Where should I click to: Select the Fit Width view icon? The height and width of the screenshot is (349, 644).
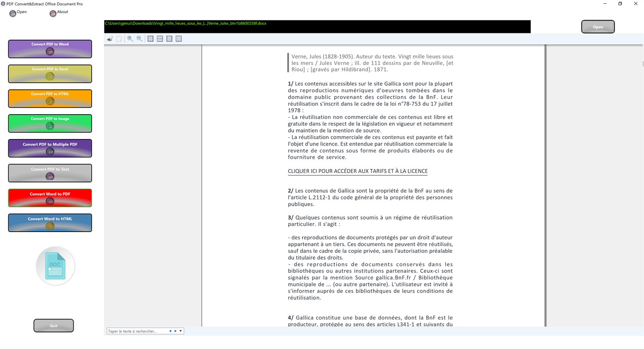click(160, 39)
